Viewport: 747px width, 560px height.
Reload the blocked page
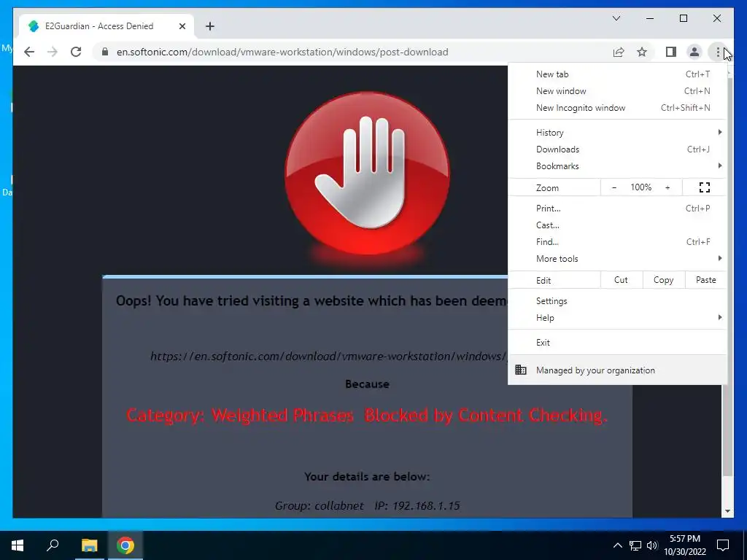[x=76, y=52]
